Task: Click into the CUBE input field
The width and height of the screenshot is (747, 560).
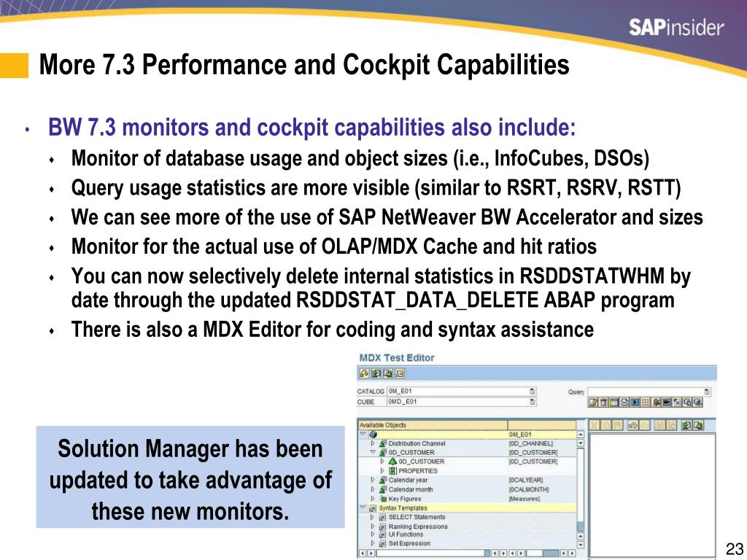Action: pyautogui.click(x=462, y=402)
